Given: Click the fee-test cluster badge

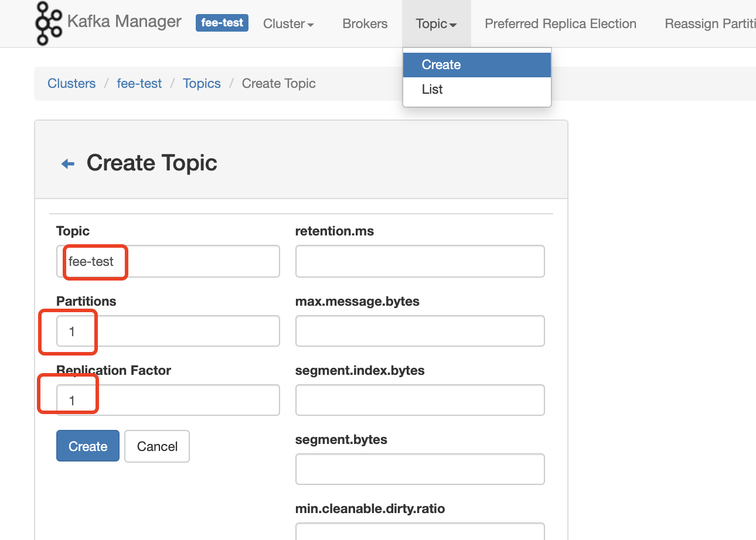Looking at the screenshot, I should [222, 23].
